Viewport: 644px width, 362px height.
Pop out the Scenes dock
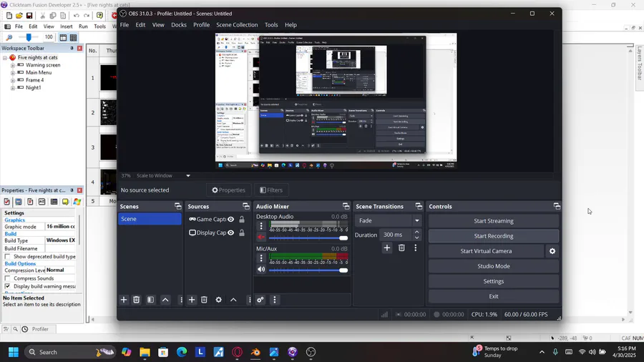178,206
